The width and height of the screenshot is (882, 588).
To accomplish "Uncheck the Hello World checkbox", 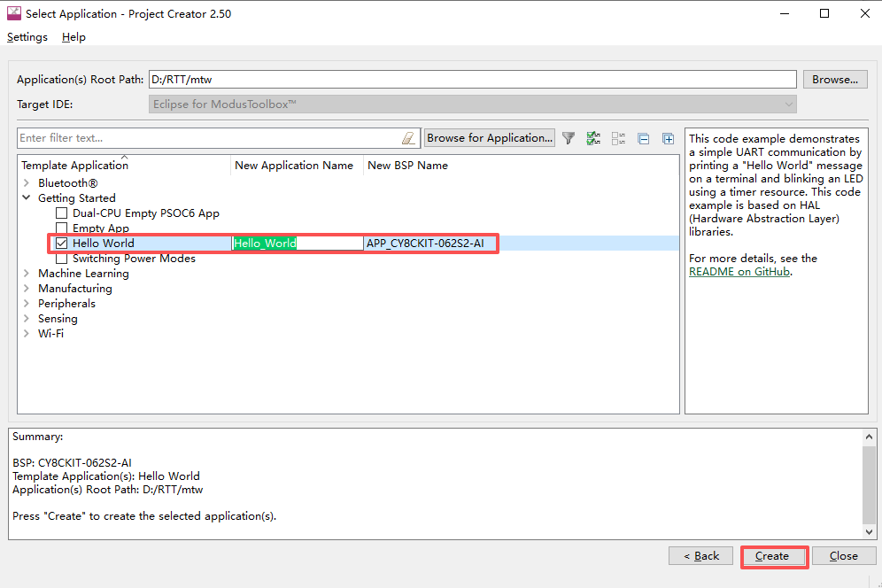I will pyautogui.click(x=61, y=243).
